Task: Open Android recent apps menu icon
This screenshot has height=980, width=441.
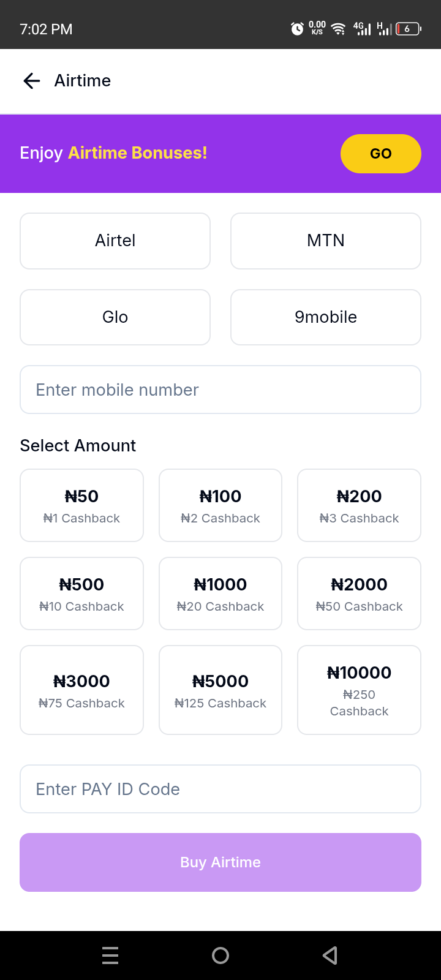Action: (110, 956)
